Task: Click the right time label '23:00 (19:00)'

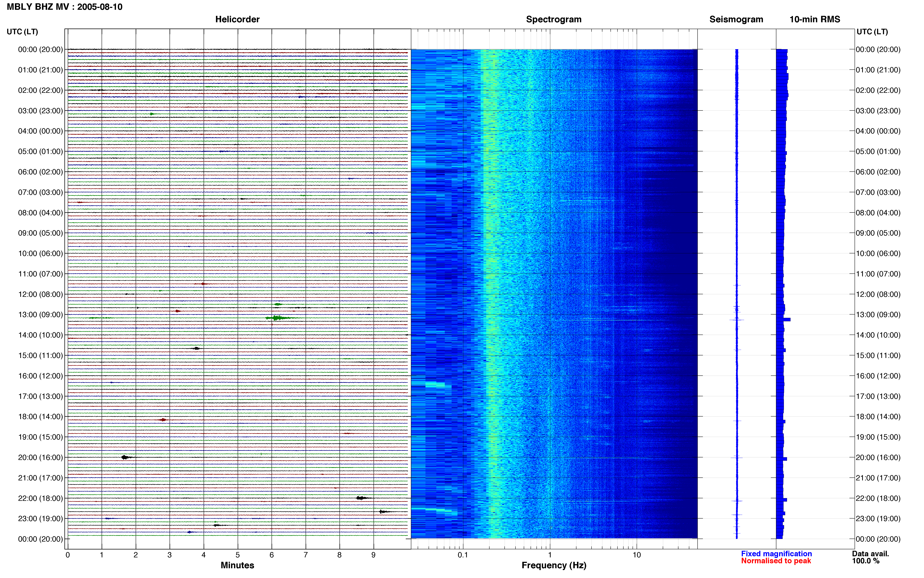Action: pyautogui.click(x=878, y=518)
